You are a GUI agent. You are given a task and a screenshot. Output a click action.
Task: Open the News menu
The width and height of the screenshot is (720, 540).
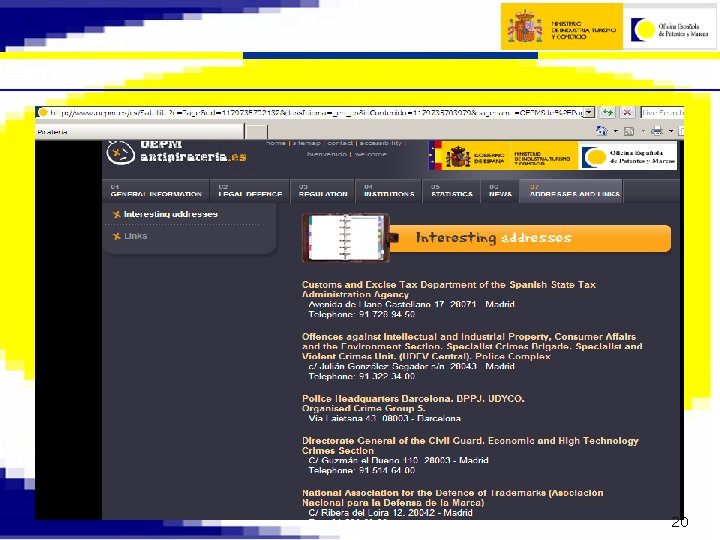pyautogui.click(x=500, y=191)
